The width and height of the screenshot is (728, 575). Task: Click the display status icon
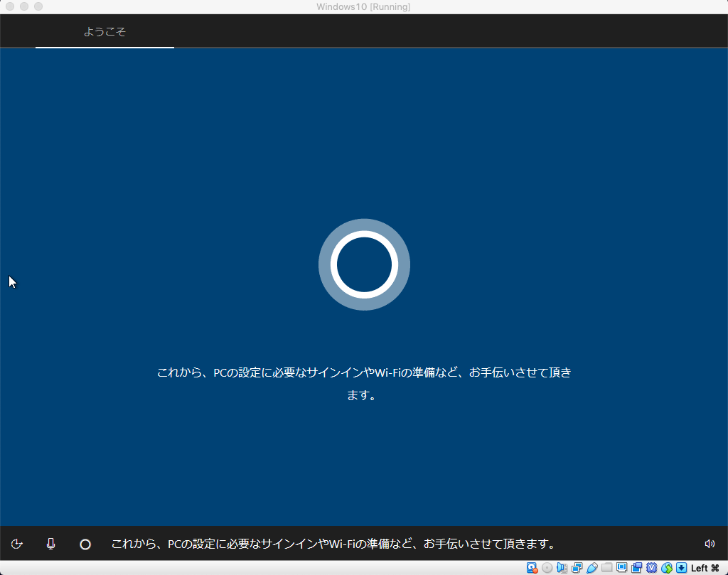pyautogui.click(x=621, y=568)
